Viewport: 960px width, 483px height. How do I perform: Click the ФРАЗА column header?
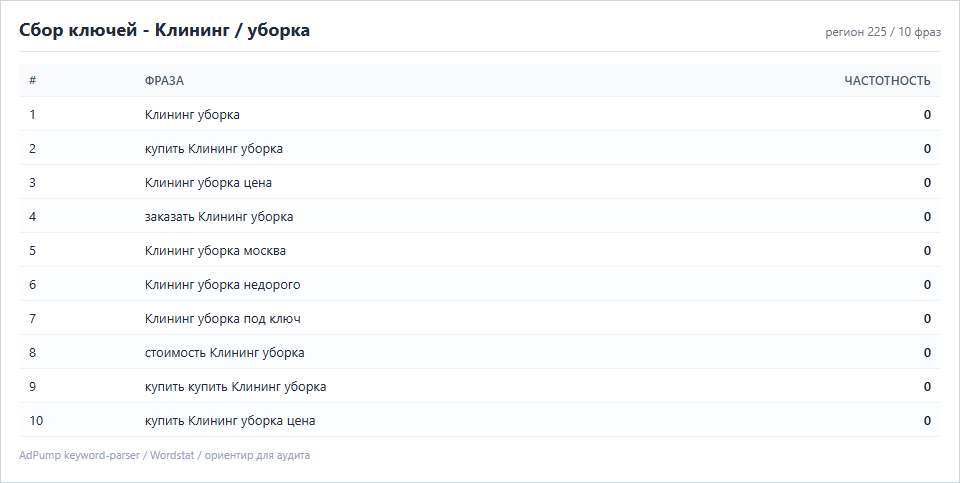click(164, 81)
